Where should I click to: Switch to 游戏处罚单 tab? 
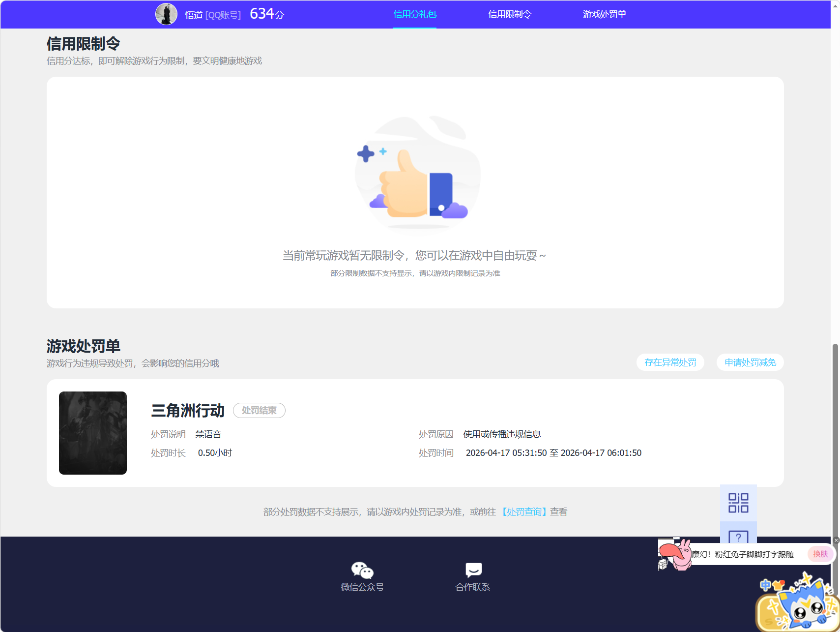click(x=605, y=14)
